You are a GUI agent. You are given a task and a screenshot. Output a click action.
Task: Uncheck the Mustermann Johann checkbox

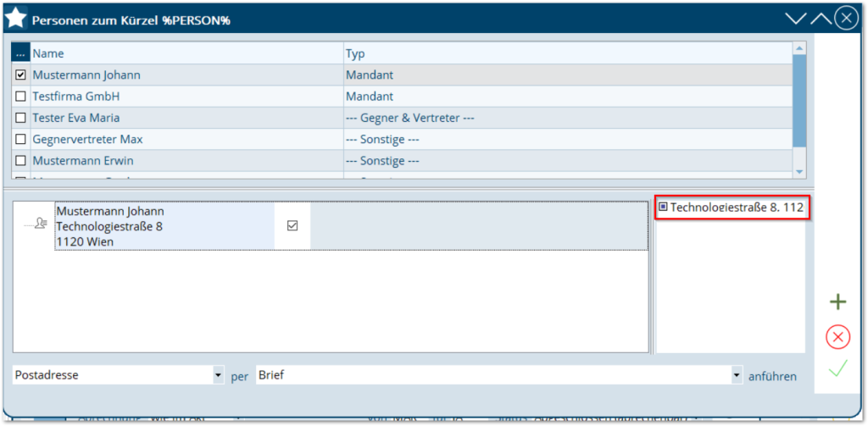[x=21, y=75]
